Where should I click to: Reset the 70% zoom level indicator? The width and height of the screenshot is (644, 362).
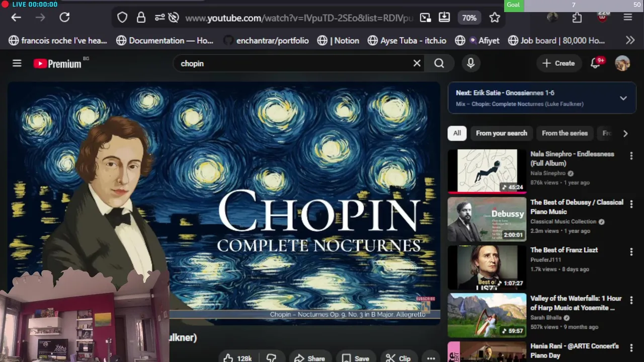pos(469,18)
